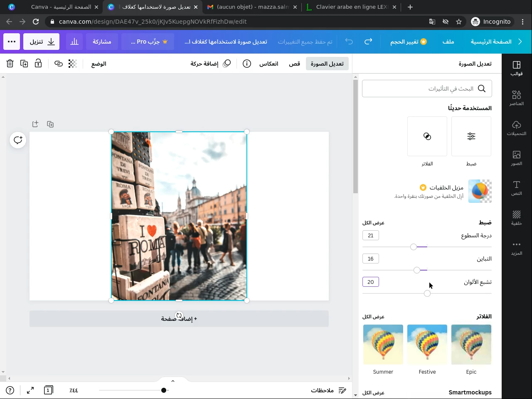Image resolution: width=532 pixels, height=399 pixels.
Task: Click the trash delete icon in toolbar
Action: click(10, 64)
